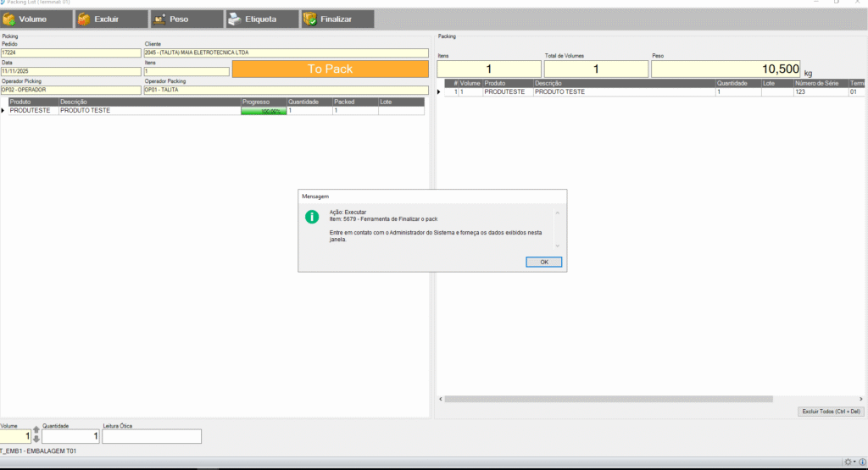
Task: Click the orange To Pack banner
Action: click(330, 69)
